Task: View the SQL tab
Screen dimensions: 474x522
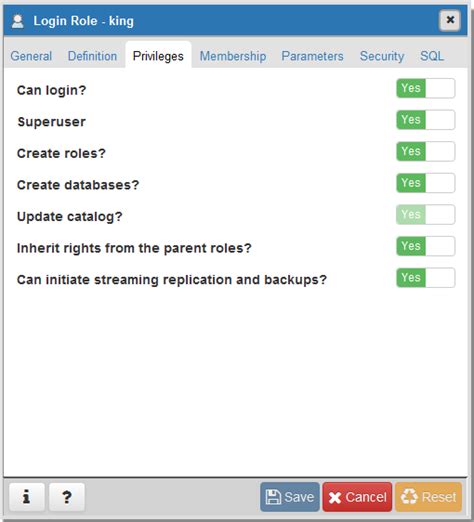Action: pyautogui.click(x=432, y=56)
